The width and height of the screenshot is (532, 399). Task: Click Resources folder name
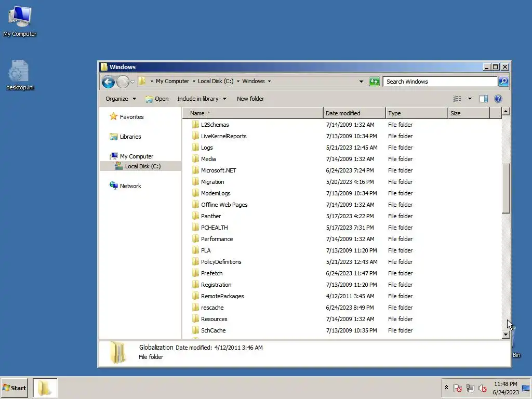(x=214, y=320)
